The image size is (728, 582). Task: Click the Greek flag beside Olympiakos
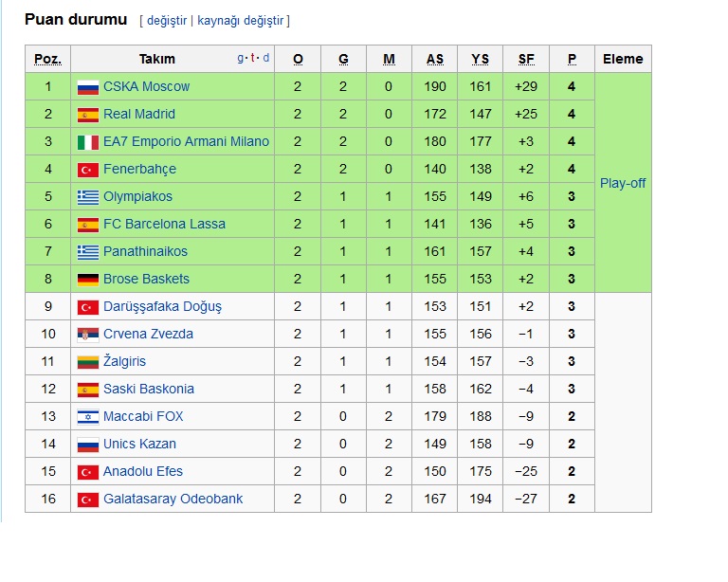point(88,197)
